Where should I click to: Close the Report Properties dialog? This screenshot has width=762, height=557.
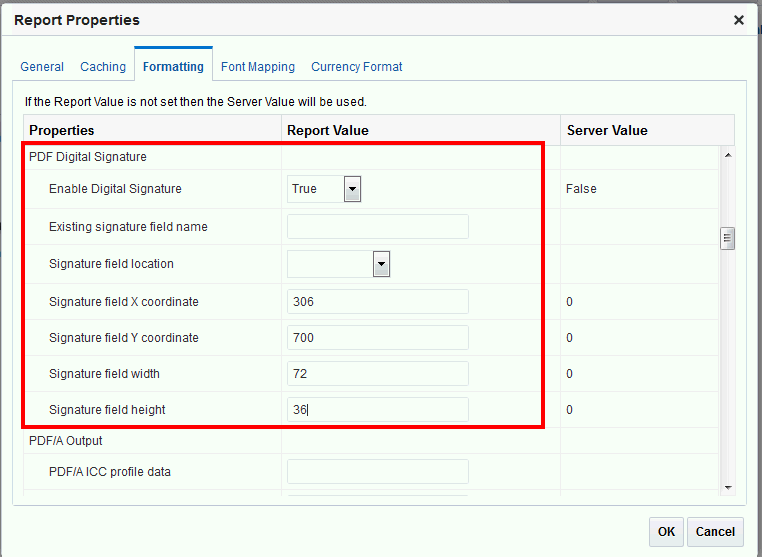(739, 20)
